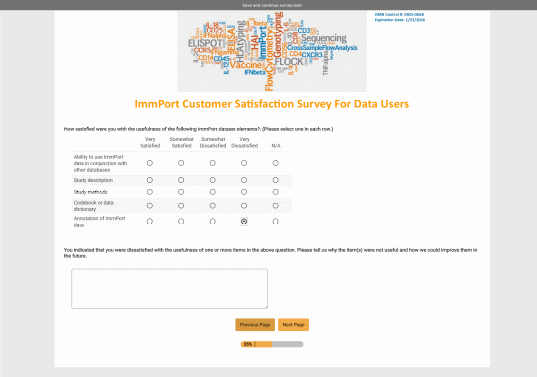Click the 'Somewhat Satisfied' column header
Screen dimensions: 537x377
pyautogui.click(x=182, y=142)
